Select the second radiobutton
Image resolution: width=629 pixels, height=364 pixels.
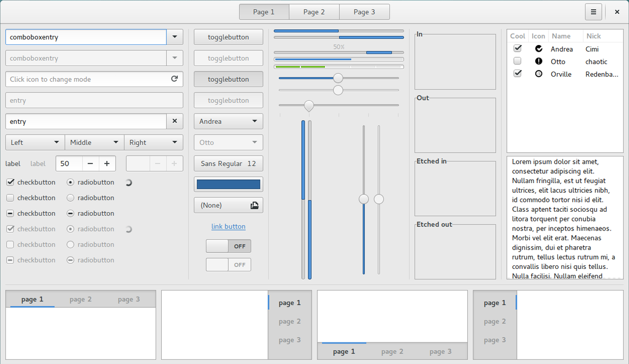70,198
